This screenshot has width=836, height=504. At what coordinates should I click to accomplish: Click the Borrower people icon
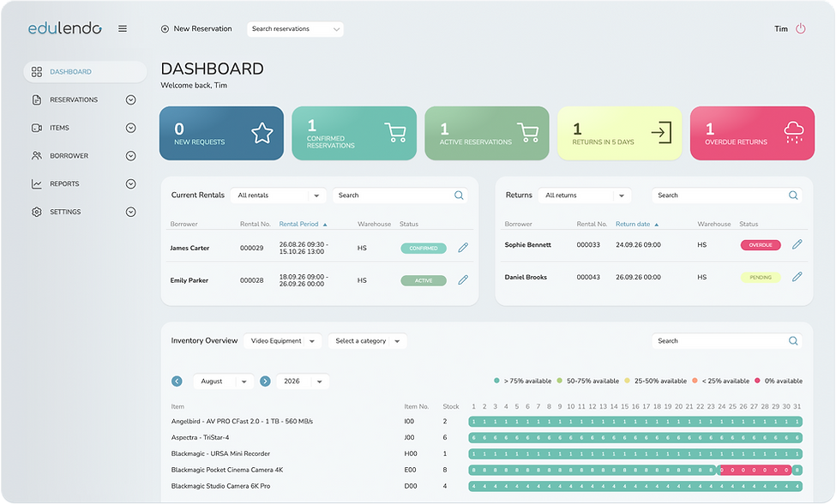click(x=37, y=155)
